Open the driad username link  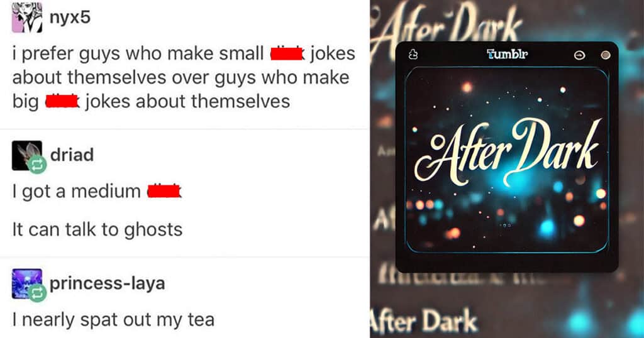click(x=72, y=155)
